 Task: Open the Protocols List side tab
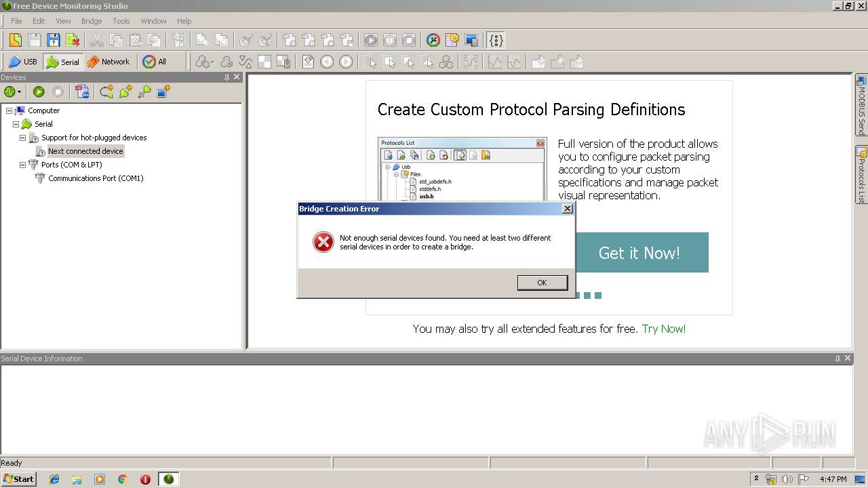[x=861, y=175]
